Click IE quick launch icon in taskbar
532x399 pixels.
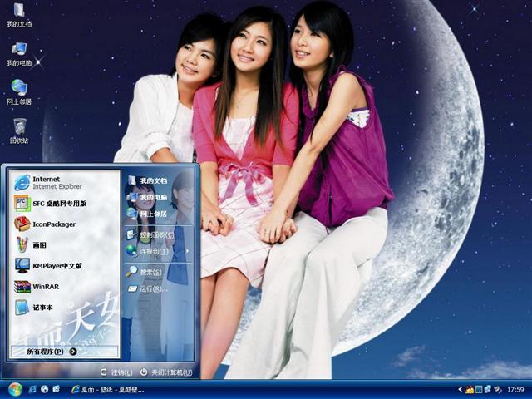click(x=32, y=389)
